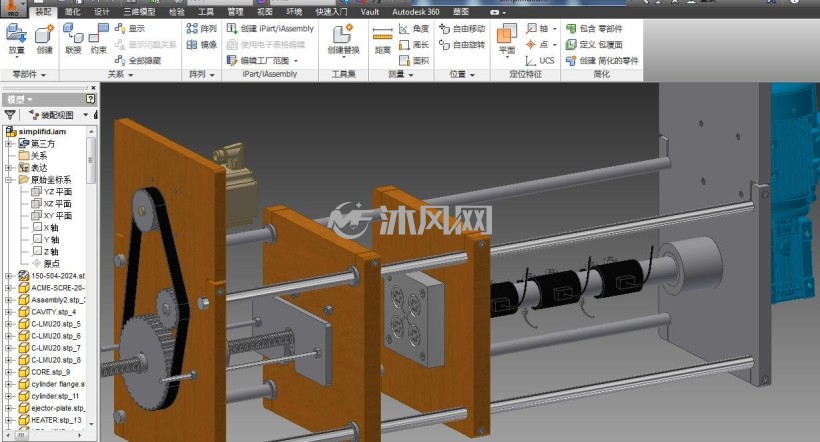Collapse the 原始坐标系 origin folder
The width and height of the screenshot is (820, 442).
[x=8, y=179]
